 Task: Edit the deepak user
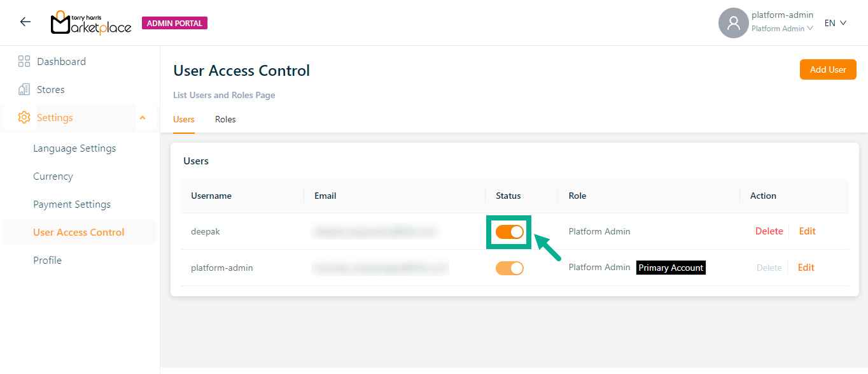pos(807,231)
